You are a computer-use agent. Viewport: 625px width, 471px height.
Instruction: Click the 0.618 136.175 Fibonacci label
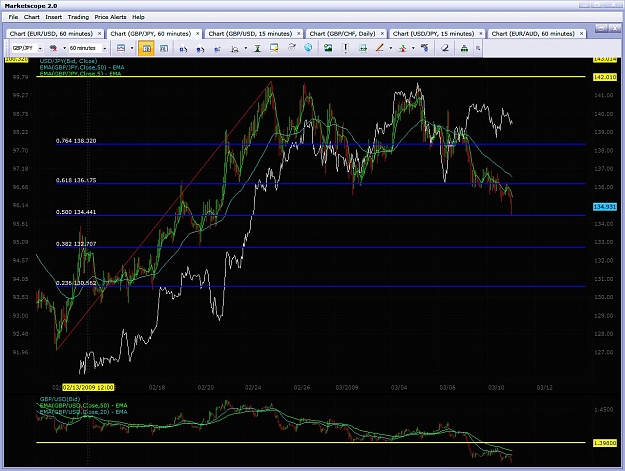pos(76,180)
